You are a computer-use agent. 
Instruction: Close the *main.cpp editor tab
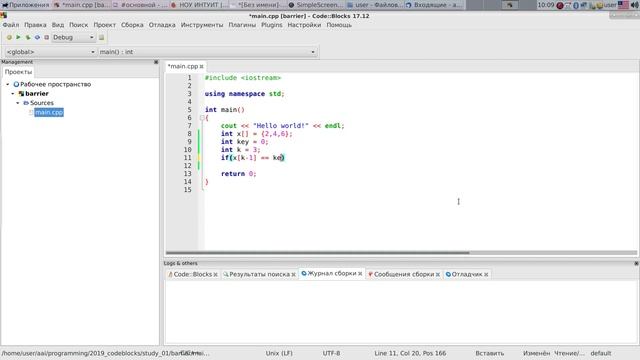(202, 67)
